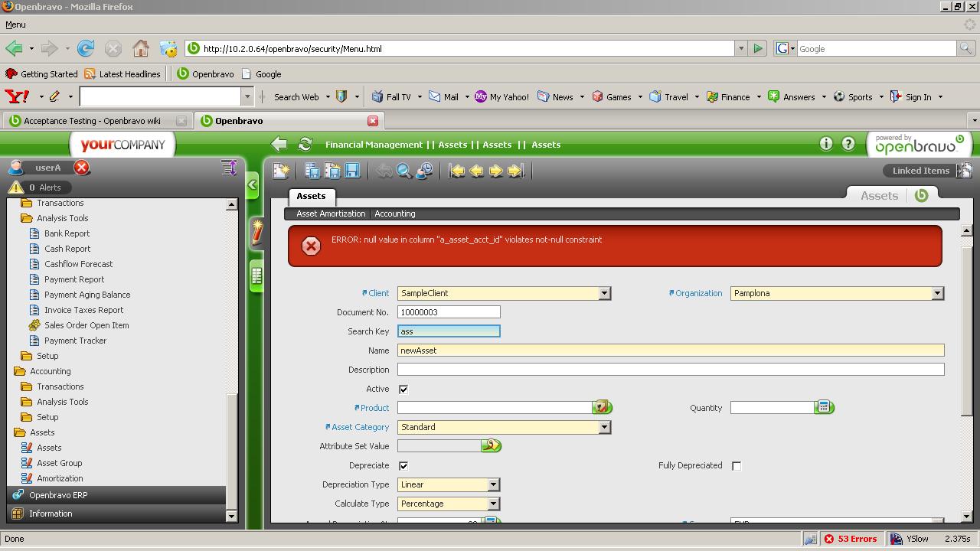The width and height of the screenshot is (980, 551).
Task: Click the expand menu tree icon
Action: [x=229, y=168]
